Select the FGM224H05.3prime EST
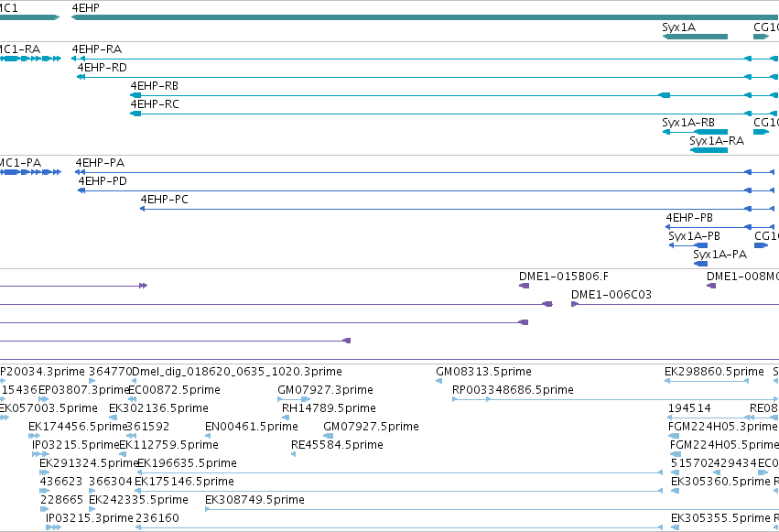This screenshot has width=779, height=532. click(x=676, y=436)
